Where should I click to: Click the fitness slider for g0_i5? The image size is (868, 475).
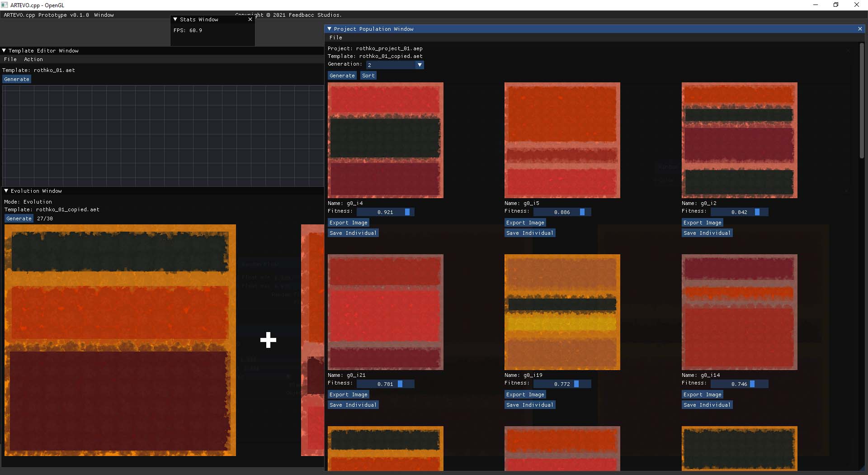click(562, 212)
